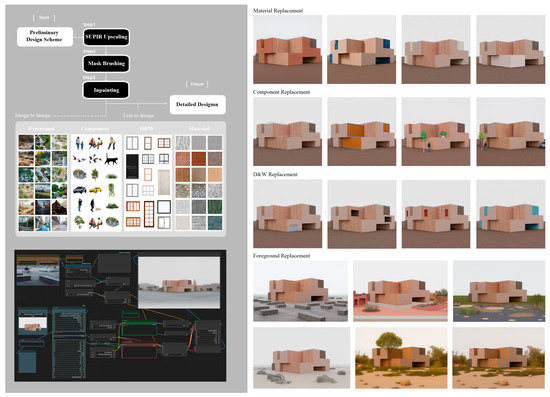Open the Material library column header
550x397 pixels.
point(199,129)
